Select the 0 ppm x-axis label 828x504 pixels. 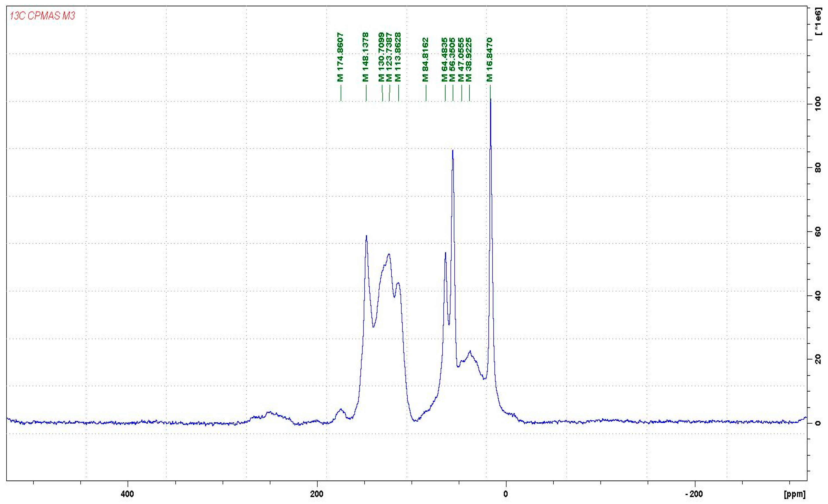pos(506,494)
